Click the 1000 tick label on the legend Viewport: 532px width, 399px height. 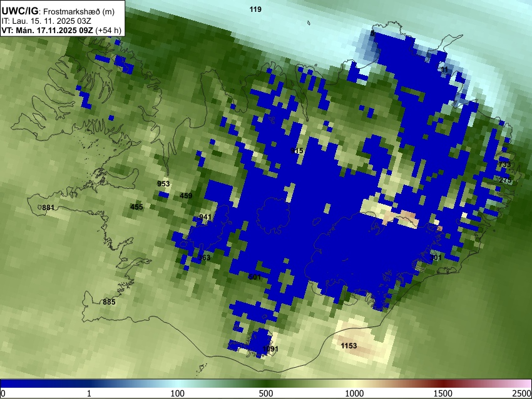coord(354,393)
